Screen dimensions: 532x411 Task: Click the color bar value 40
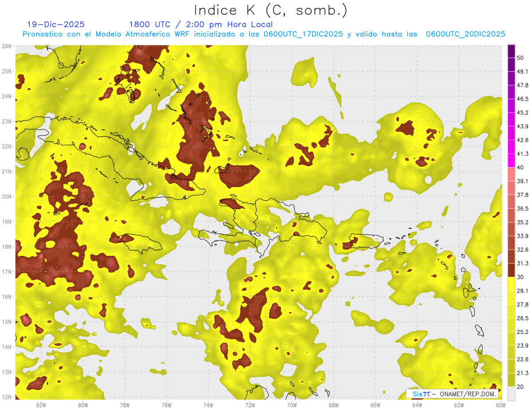(x=520, y=167)
